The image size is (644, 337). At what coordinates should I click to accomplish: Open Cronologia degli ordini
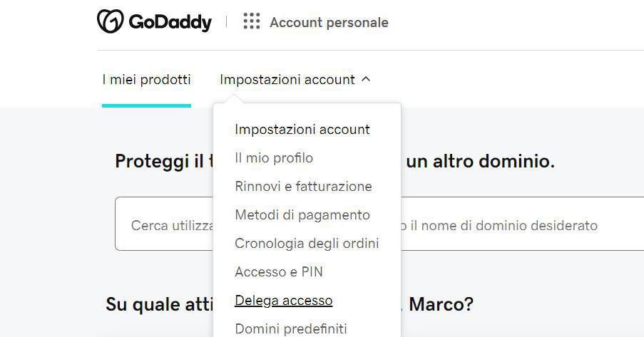[307, 244]
